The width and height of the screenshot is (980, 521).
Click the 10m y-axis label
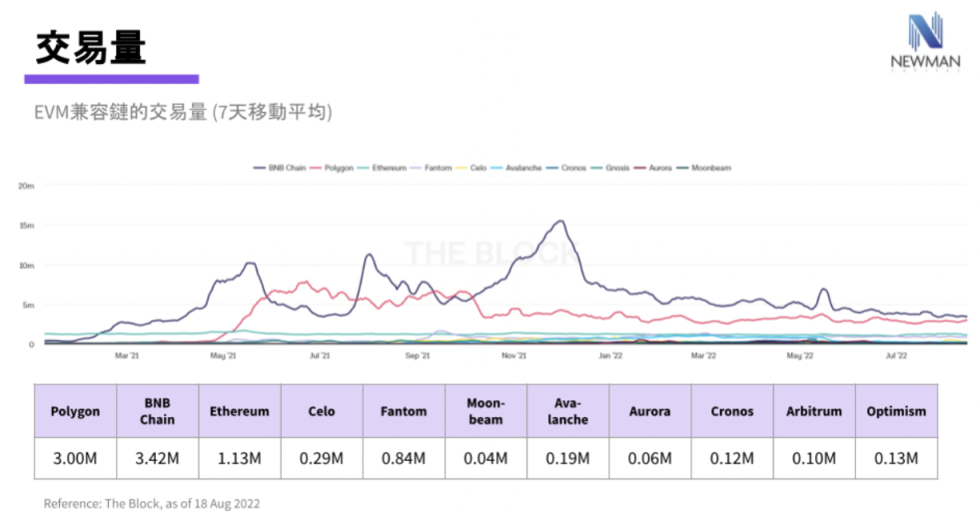tap(27, 265)
